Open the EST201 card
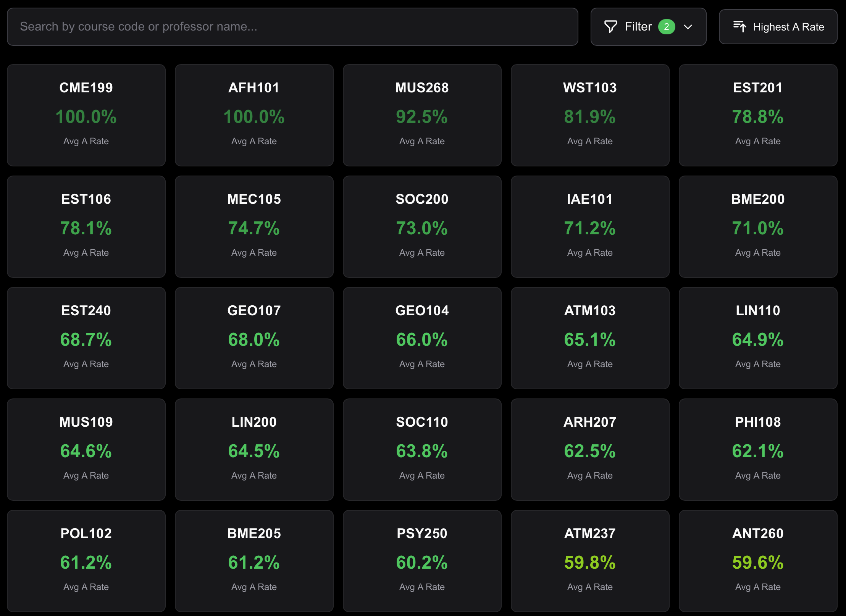 [758, 115]
